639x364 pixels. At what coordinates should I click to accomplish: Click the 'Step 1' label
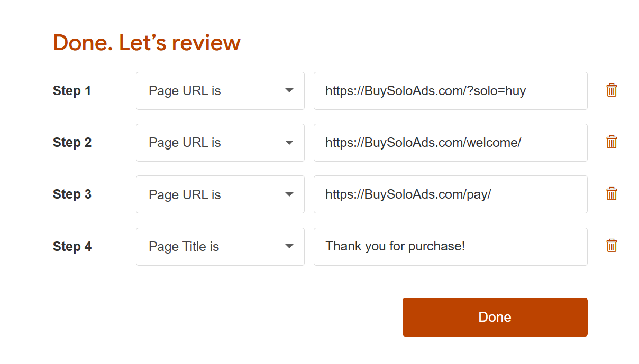click(x=72, y=91)
